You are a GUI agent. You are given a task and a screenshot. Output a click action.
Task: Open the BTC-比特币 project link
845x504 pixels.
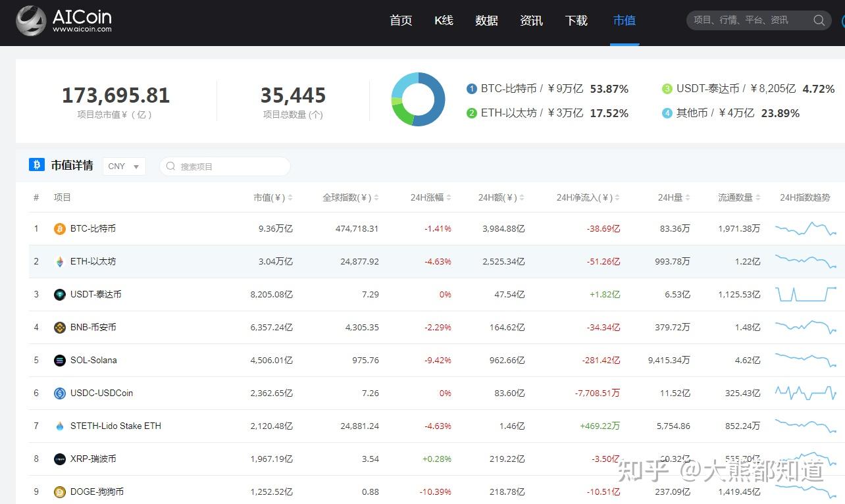click(93, 229)
